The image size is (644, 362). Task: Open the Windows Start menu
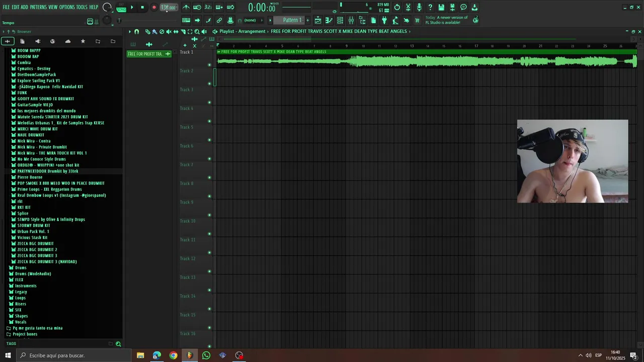click(x=8, y=355)
